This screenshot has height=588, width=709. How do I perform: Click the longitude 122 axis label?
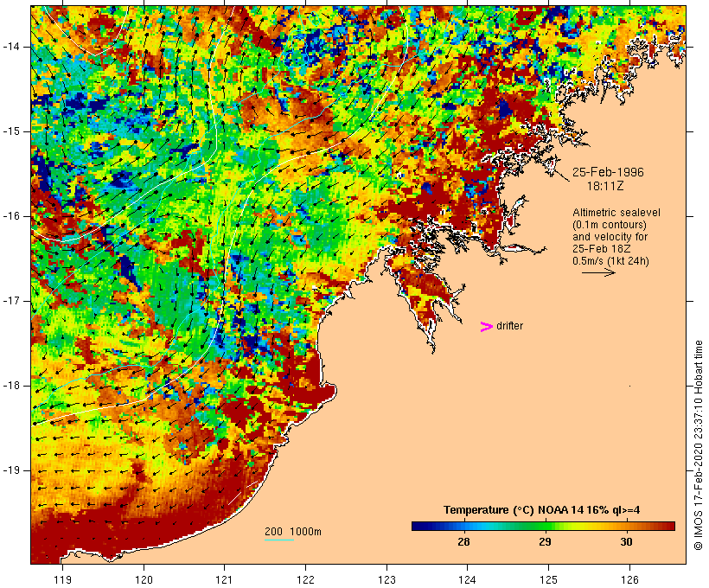tap(305, 579)
